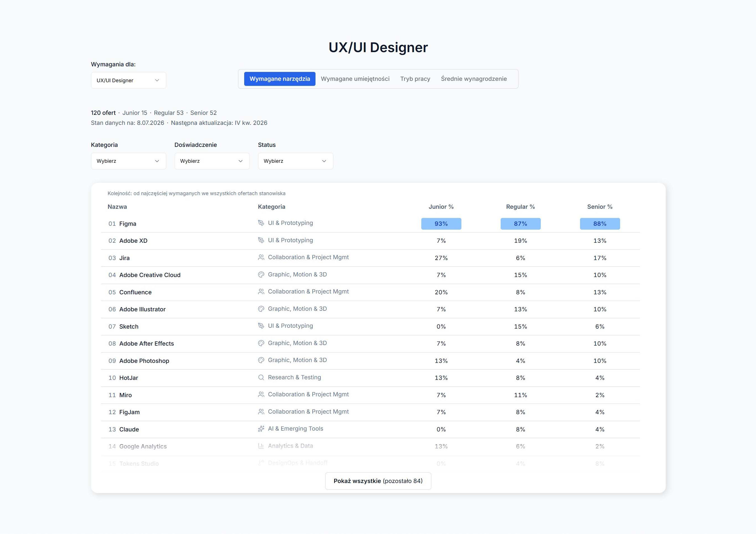Viewport: 756px width, 534px height.
Task: Click palette icon in Adobe Creative Cloud row
Action: point(261,274)
